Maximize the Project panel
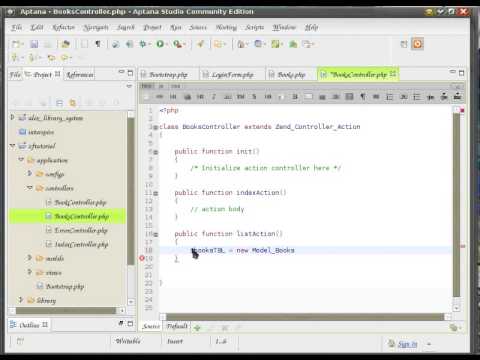 (130, 73)
